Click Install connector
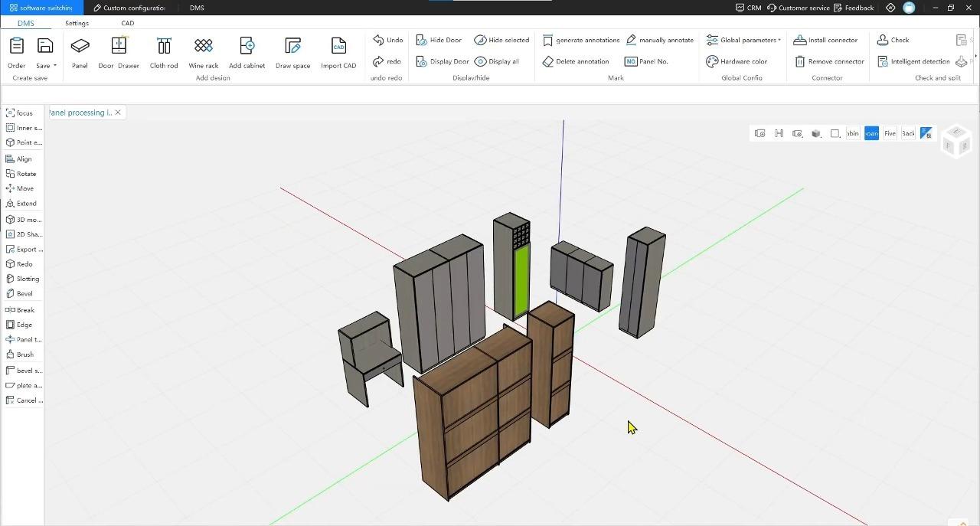980x526 pixels. (825, 40)
